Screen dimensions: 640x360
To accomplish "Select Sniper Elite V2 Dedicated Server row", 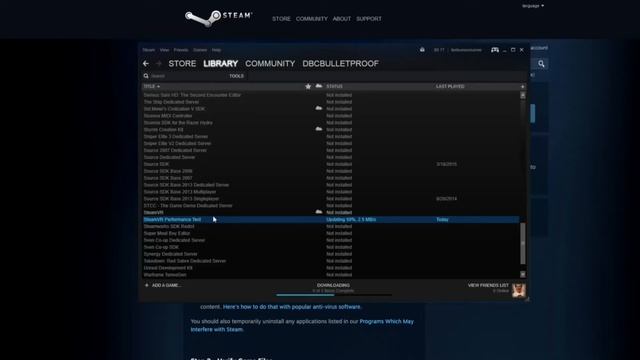I will pyautogui.click(x=331, y=143).
